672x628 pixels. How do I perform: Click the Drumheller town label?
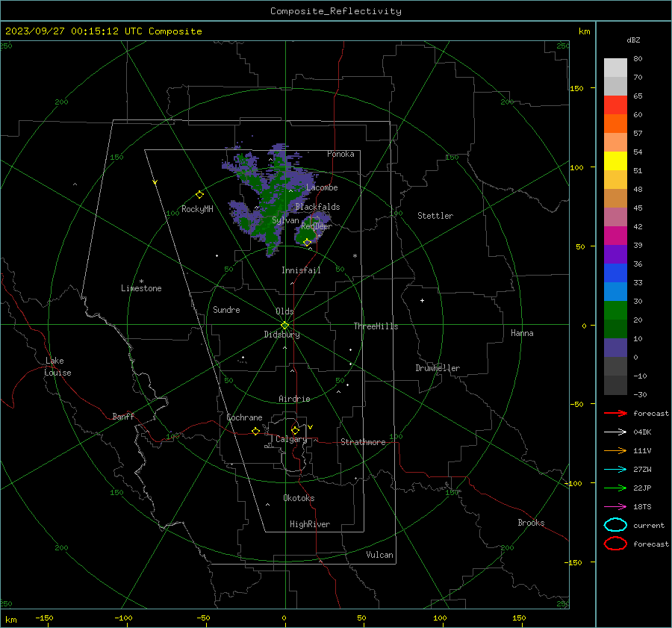tap(438, 368)
